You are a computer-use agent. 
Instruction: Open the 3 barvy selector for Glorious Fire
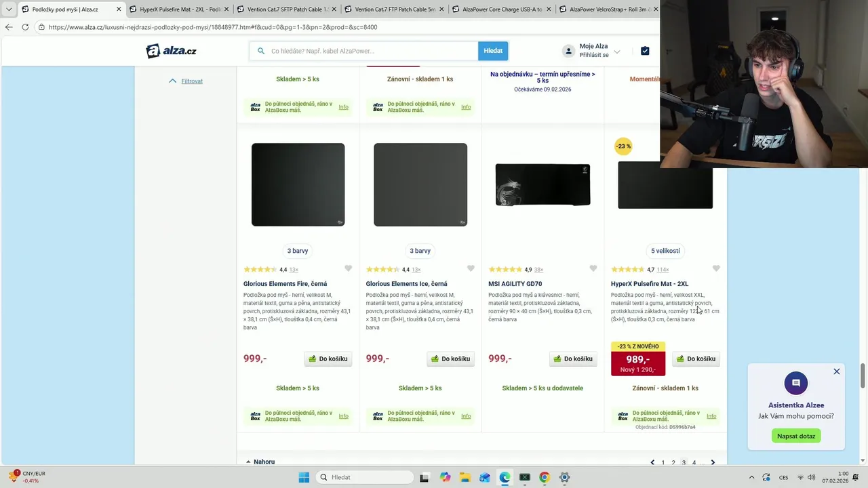[298, 251]
